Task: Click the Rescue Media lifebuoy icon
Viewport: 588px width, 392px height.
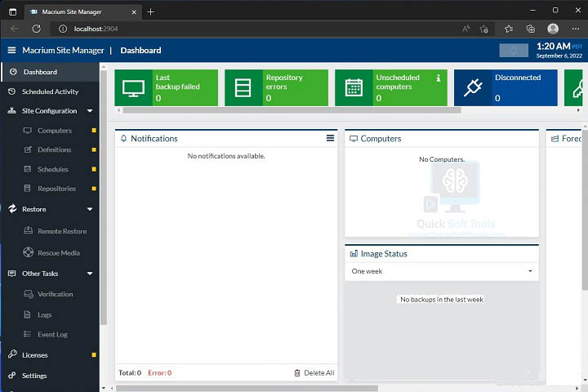Action: click(28, 252)
